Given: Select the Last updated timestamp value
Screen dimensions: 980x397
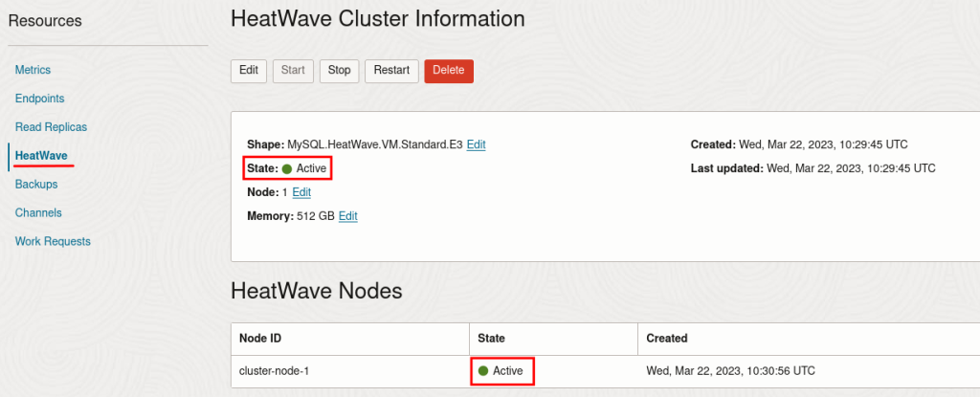Looking at the screenshot, I should (x=851, y=168).
